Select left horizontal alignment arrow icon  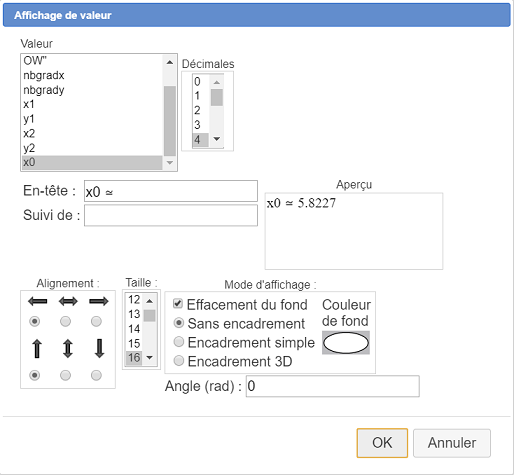click(x=37, y=302)
